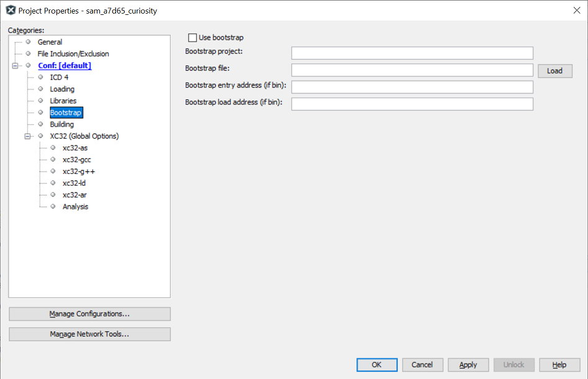Open the Analysis category
The height and width of the screenshot is (379, 588).
75,207
